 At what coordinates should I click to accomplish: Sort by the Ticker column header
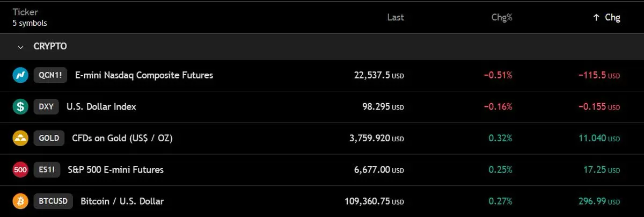24,12
